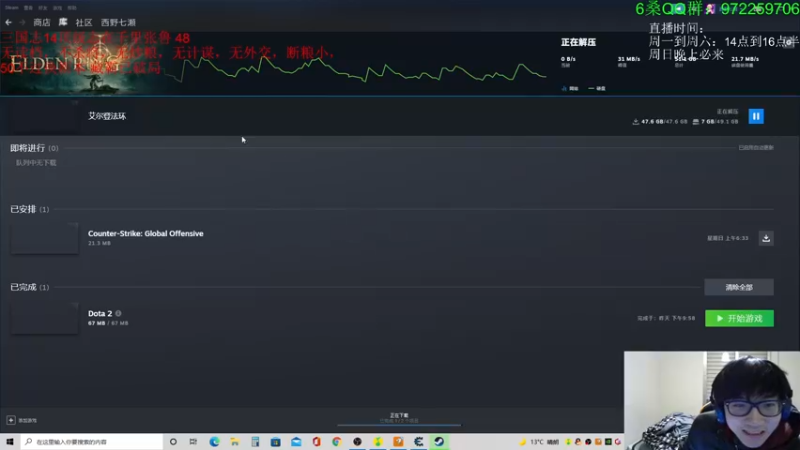Open the 社区 community tab
Viewport: 800px width, 450px height.
click(x=84, y=22)
